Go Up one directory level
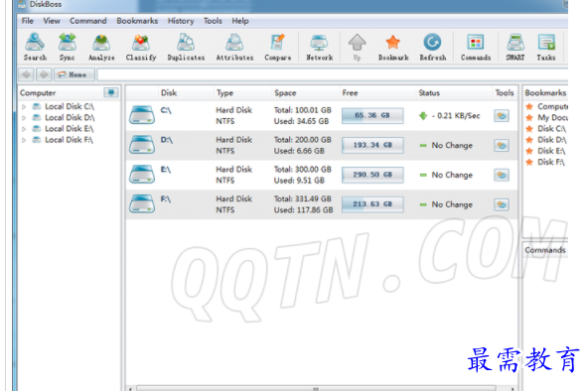Image resolution: width=588 pixels, height=391 pixels. tap(357, 47)
